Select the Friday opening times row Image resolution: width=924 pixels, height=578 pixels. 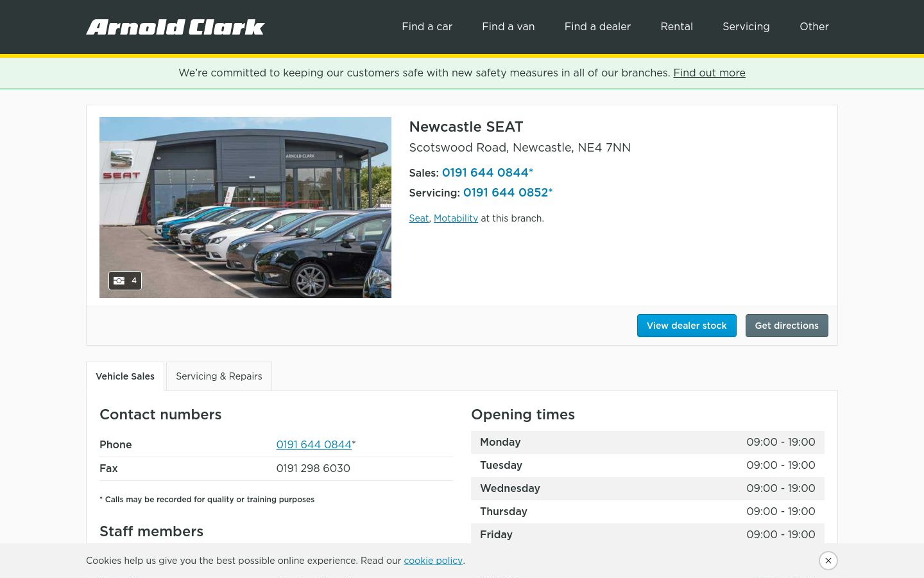pyautogui.click(x=647, y=534)
